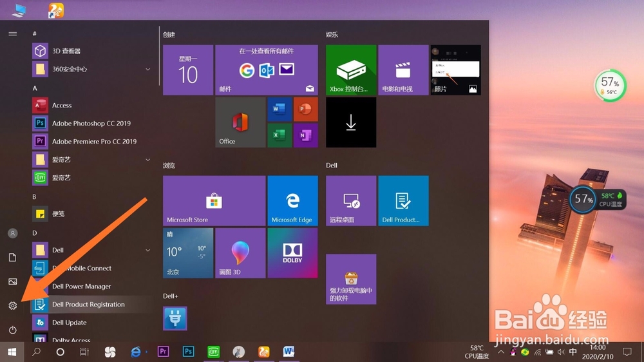Open the Pictures icon in Start sidebar
Screen dimensions: 644x362
coord(13,281)
